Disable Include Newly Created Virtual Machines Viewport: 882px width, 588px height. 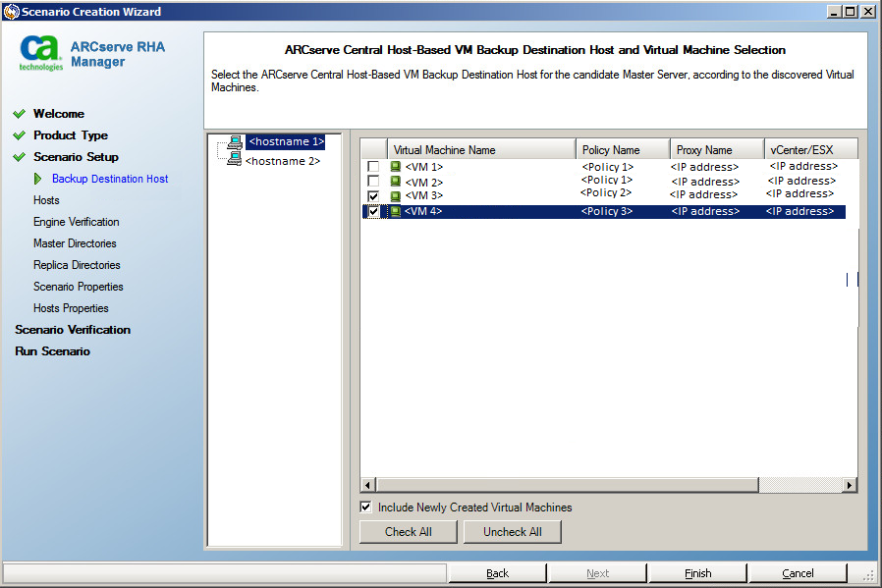pyautogui.click(x=365, y=508)
